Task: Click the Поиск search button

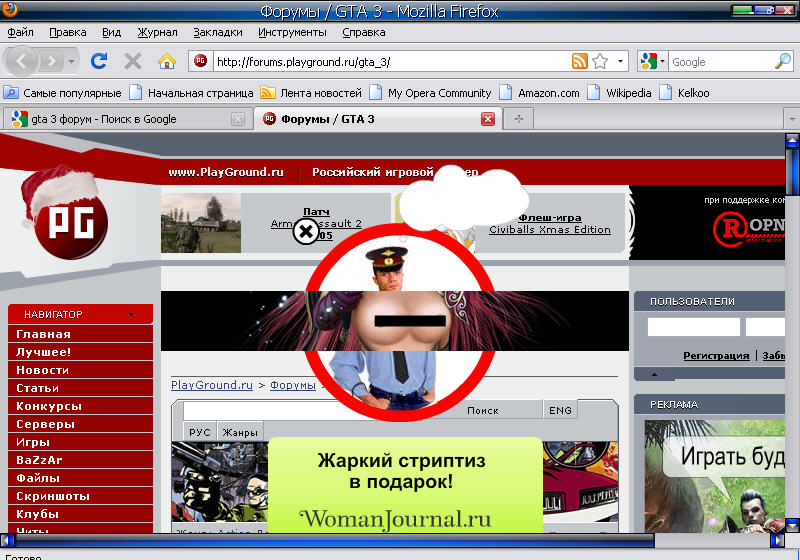Action: point(483,411)
